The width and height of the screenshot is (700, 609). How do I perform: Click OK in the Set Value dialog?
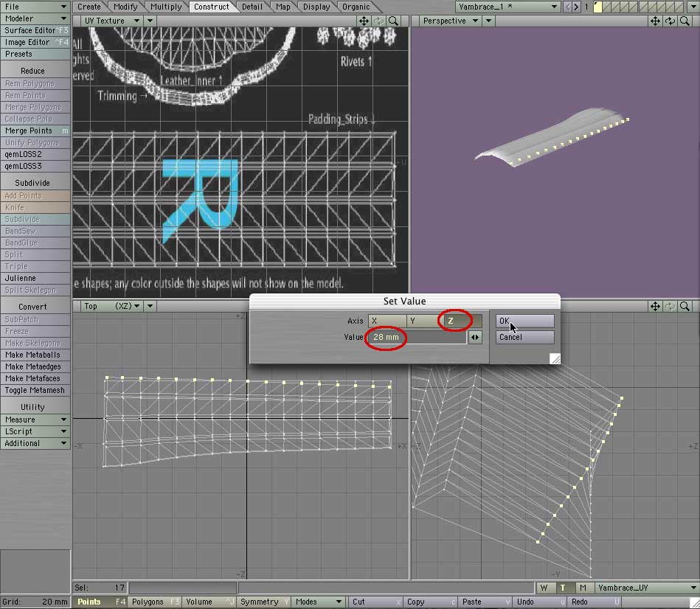[524, 321]
